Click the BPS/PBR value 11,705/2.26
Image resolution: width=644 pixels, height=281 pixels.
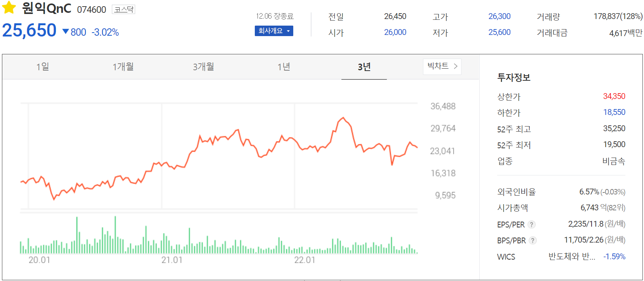click(583, 240)
